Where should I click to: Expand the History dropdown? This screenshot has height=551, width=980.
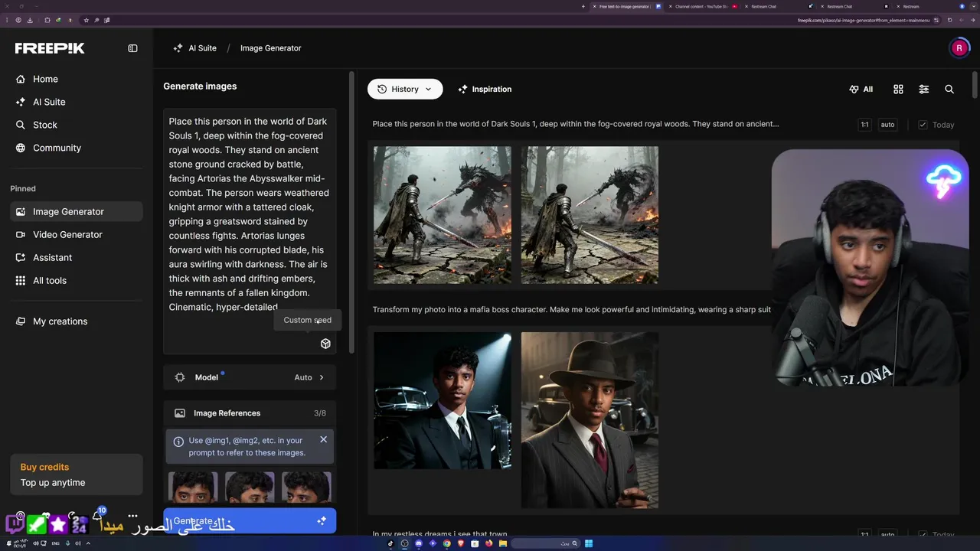pyautogui.click(x=405, y=89)
